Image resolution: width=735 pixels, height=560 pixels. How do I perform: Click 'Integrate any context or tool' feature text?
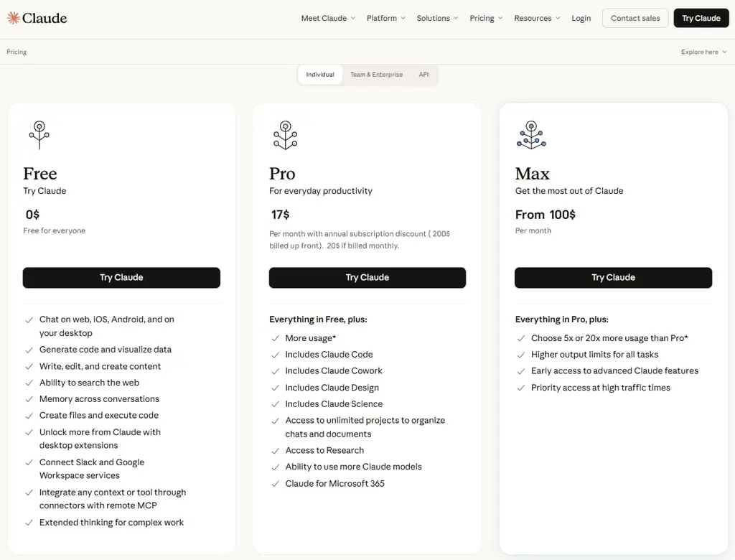pyautogui.click(x=113, y=499)
